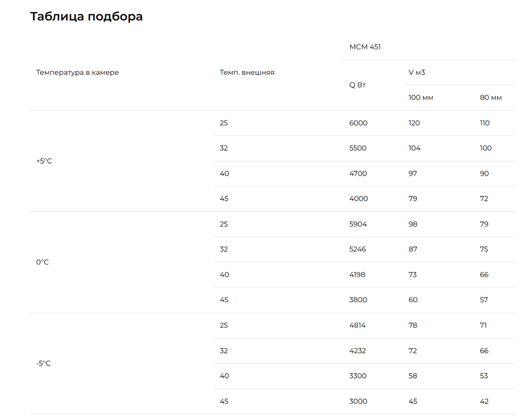Click the 5904 Q value cell

click(358, 224)
